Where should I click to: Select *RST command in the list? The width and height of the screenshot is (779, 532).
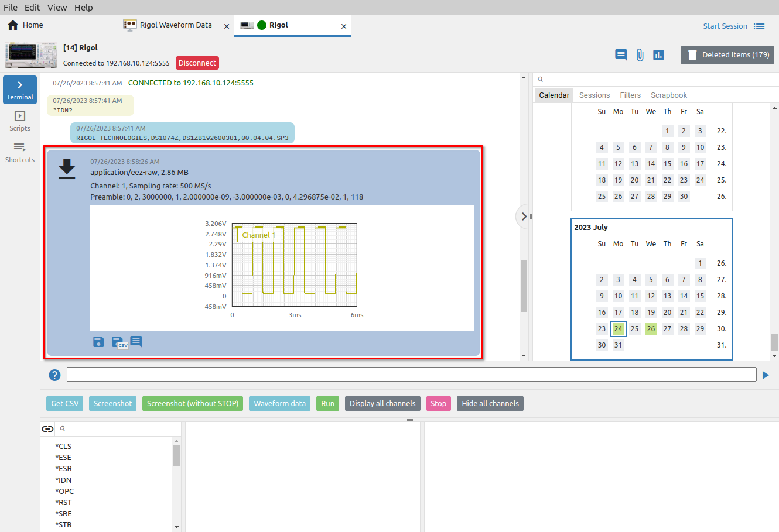click(x=63, y=503)
